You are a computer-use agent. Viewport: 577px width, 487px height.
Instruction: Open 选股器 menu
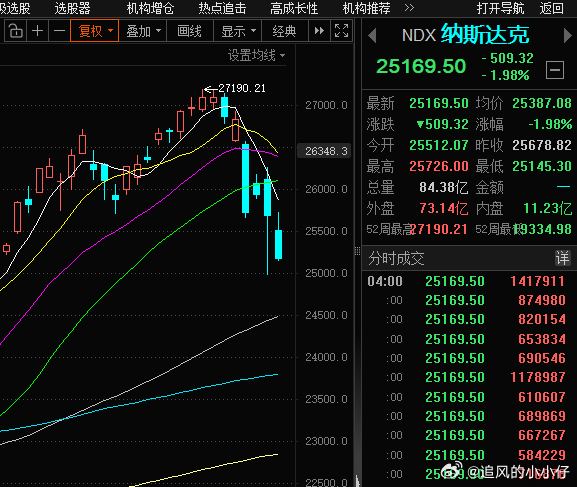(x=72, y=8)
